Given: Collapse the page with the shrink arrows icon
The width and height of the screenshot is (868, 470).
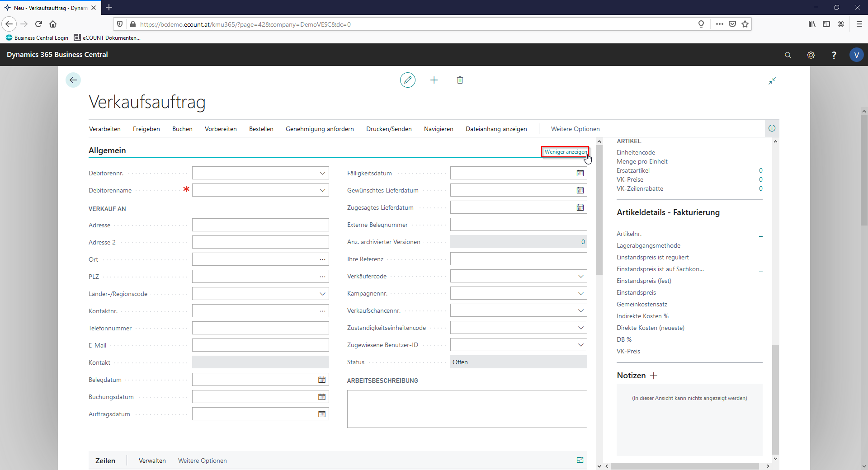Looking at the screenshot, I should pyautogui.click(x=772, y=80).
